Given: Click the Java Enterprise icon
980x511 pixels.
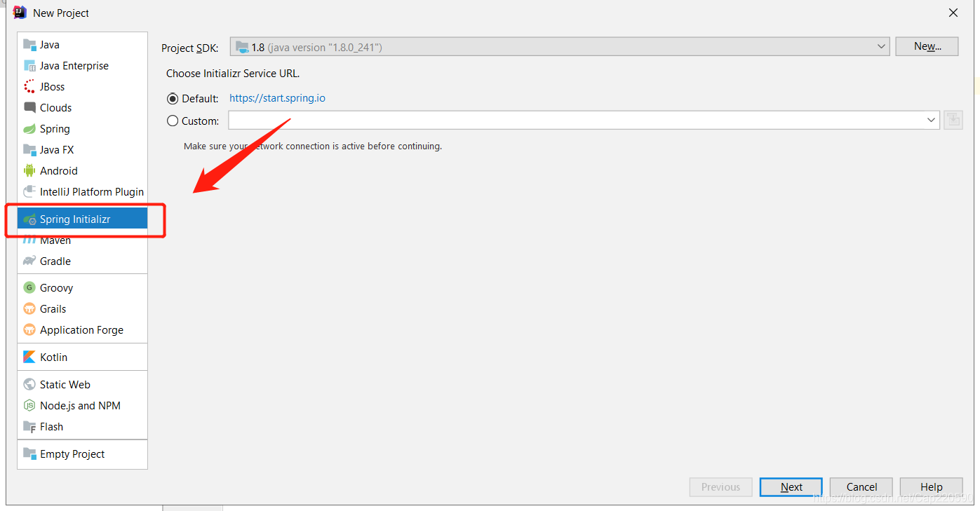Looking at the screenshot, I should tap(29, 66).
